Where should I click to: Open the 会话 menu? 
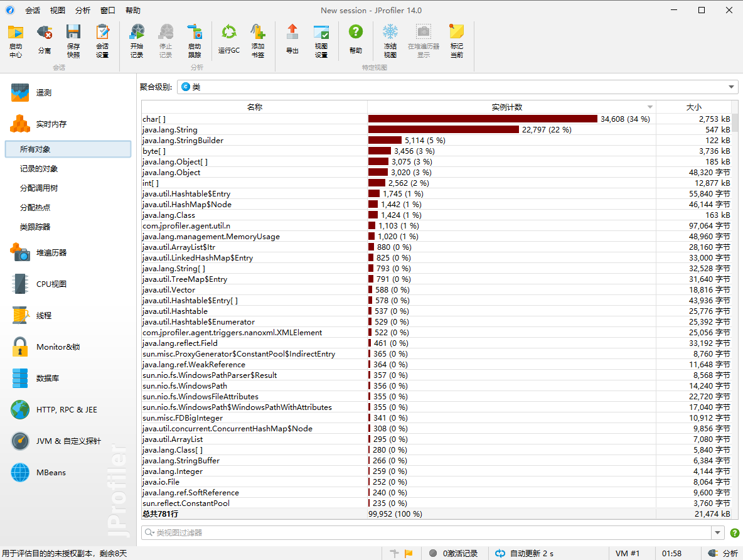point(32,11)
